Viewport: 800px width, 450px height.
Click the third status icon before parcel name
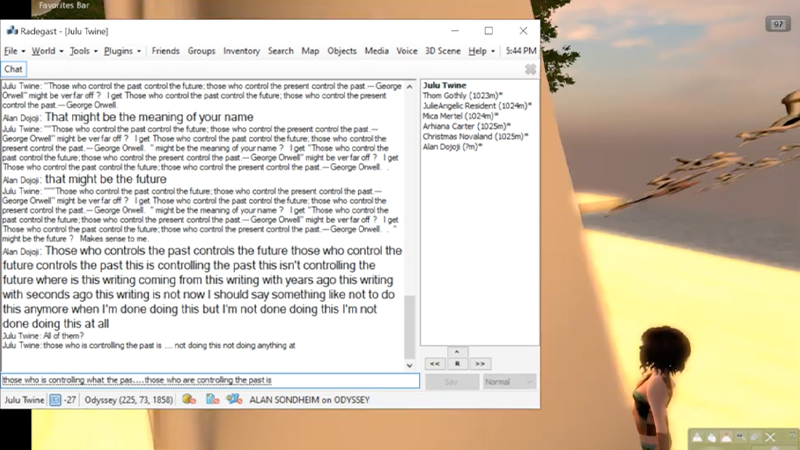pyautogui.click(x=234, y=399)
